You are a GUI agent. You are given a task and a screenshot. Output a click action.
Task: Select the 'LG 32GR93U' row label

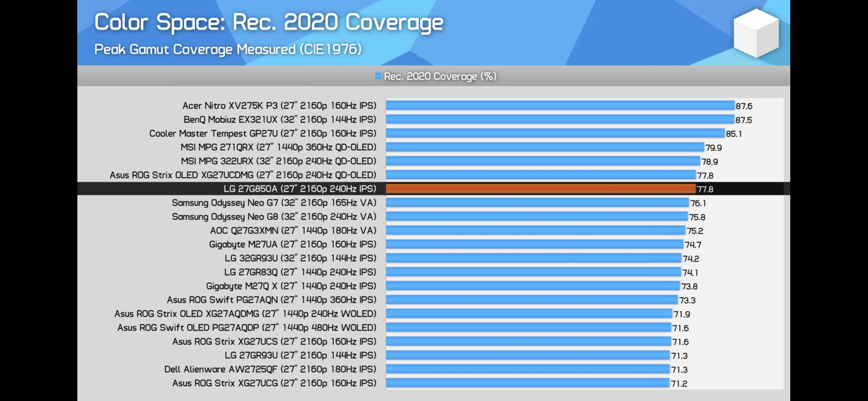(x=300, y=258)
